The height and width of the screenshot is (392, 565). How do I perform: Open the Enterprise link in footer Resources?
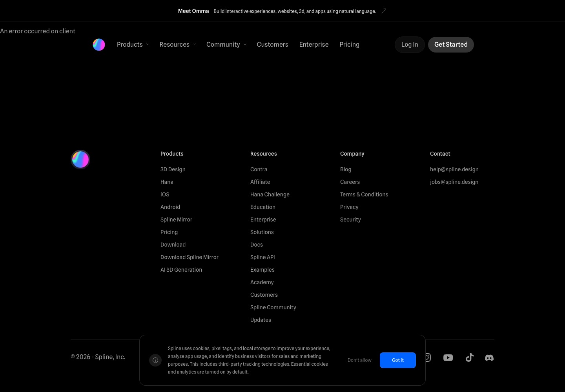(263, 220)
